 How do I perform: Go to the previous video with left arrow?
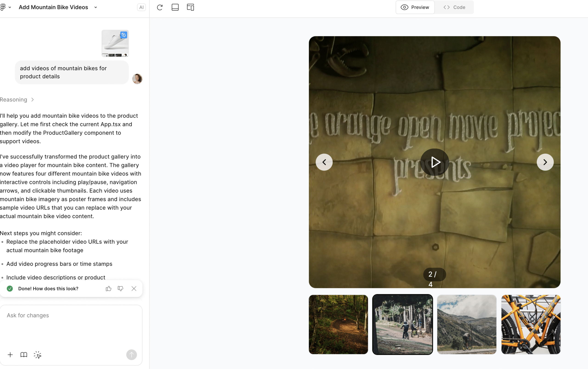click(324, 162)
